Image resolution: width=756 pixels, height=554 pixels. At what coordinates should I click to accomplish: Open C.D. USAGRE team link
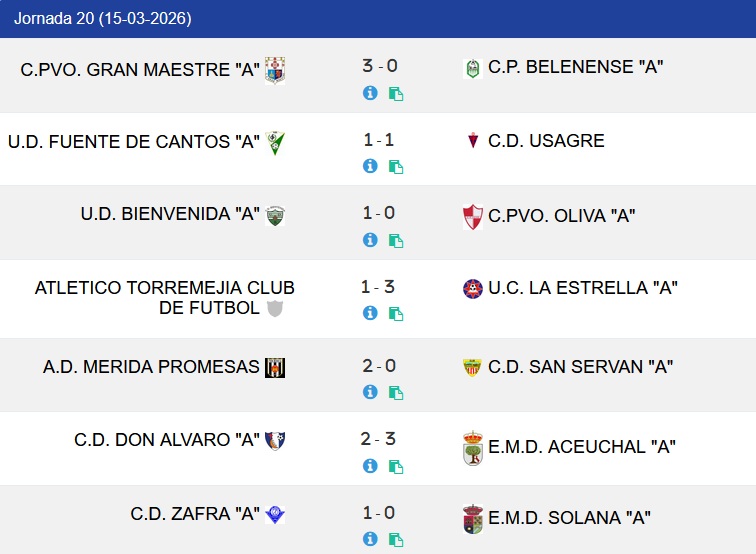[546, 141]
